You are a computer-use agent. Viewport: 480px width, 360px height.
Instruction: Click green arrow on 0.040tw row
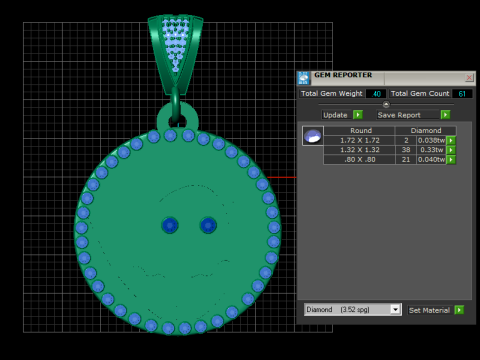[x=451, y=160]
